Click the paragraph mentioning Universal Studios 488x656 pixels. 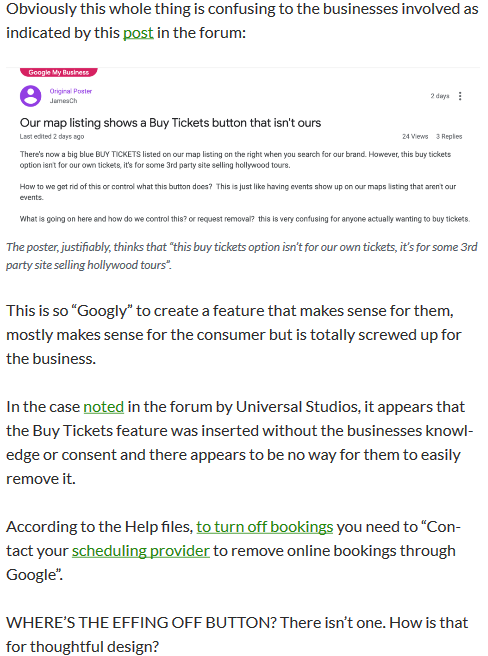pyautogui.click(x=239, y=443)
